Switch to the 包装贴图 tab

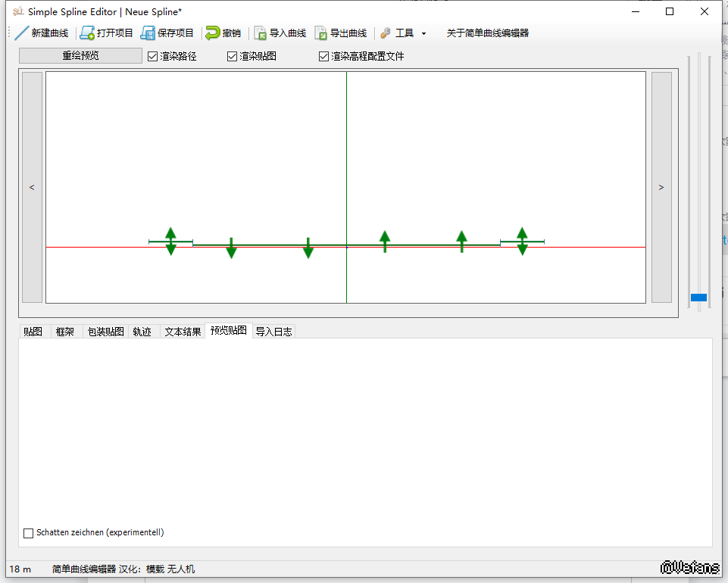tap(105, 332)
